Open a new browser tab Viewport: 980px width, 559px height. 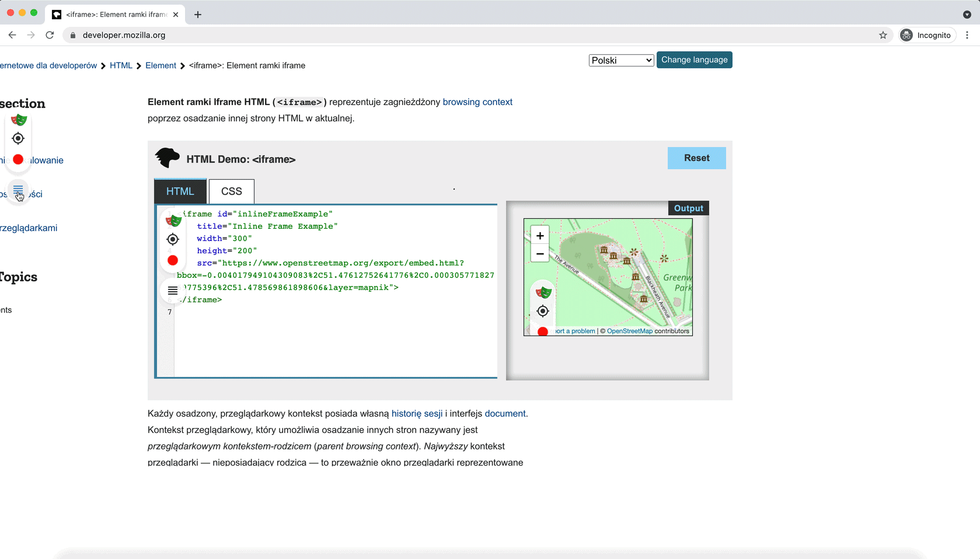pyautogui.click(x=198, y=15)
